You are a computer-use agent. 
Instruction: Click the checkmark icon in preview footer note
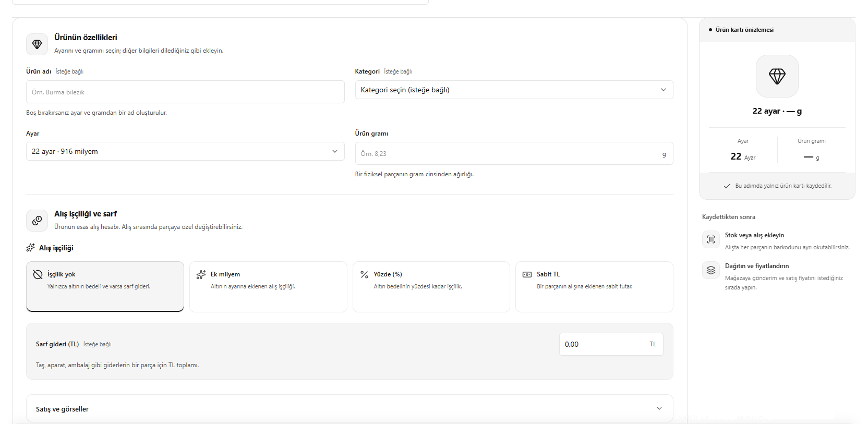(x=727, y=186)
